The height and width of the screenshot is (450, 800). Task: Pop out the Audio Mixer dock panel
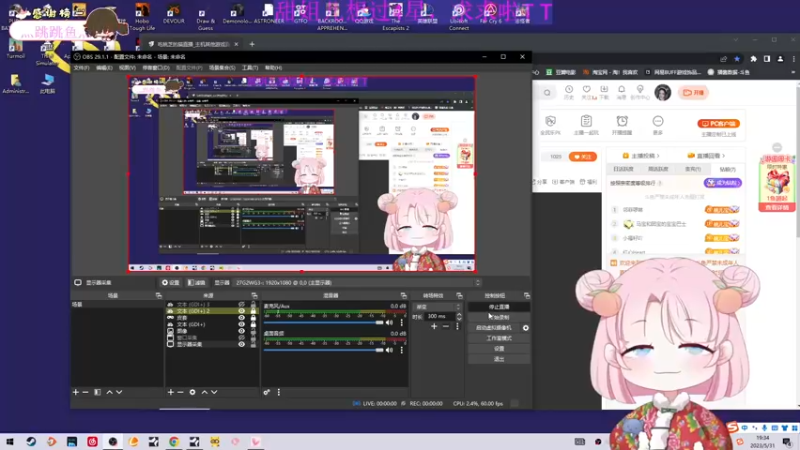coord(404,295)
